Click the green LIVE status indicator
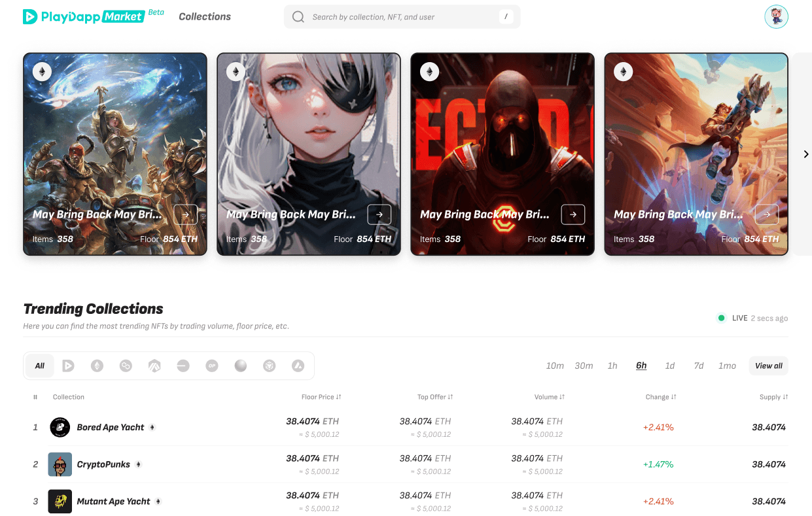This screenshot has height=516, width=812. point(722,318)
